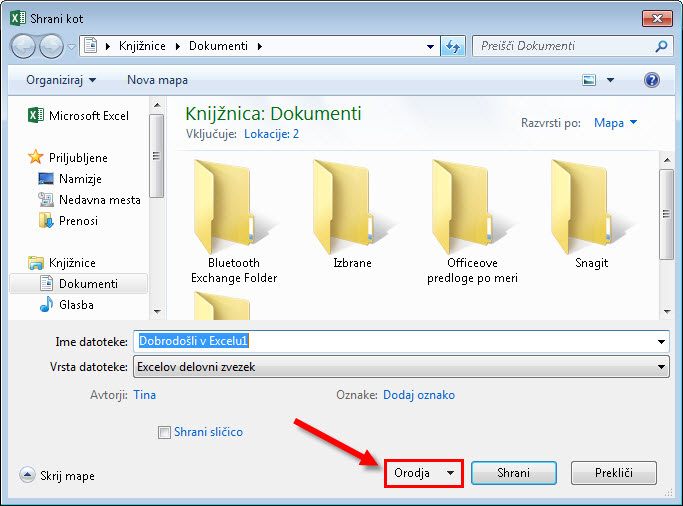This screenshot has height=506, width=683.
Task: Select Officeove predloge po meri folder
Action: click(472, 222)
